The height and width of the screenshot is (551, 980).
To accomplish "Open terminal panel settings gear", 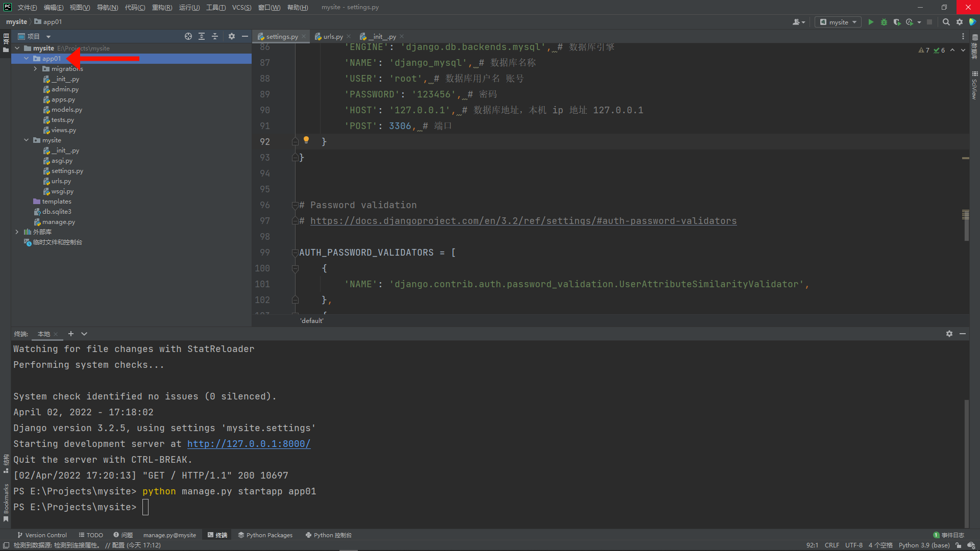I will (949, 334).
